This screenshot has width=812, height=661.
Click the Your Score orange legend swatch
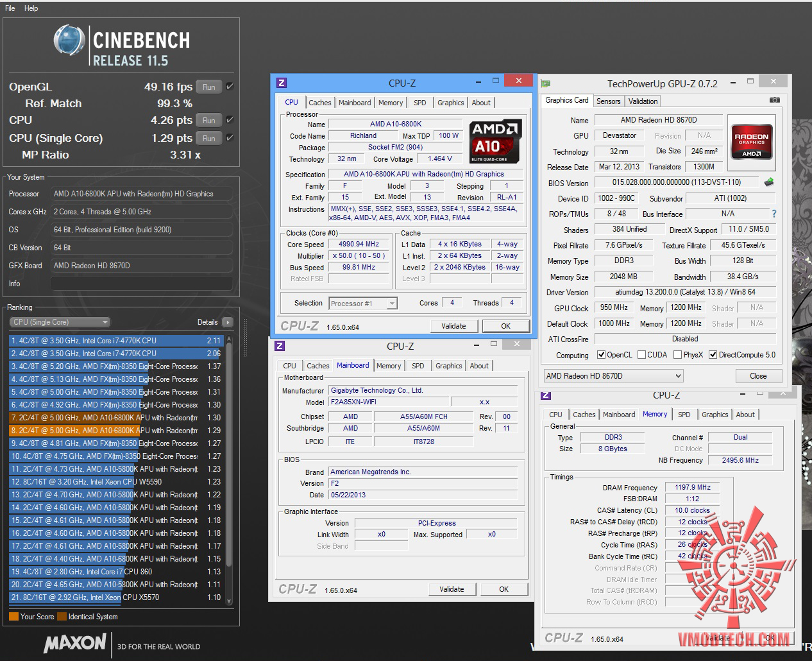pos(13,617)
